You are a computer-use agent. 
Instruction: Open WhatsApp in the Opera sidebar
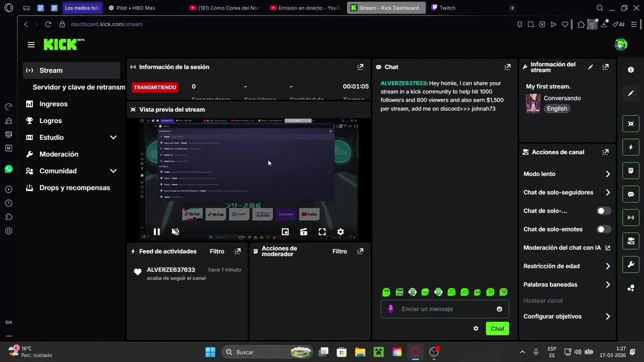click(9, 169)
